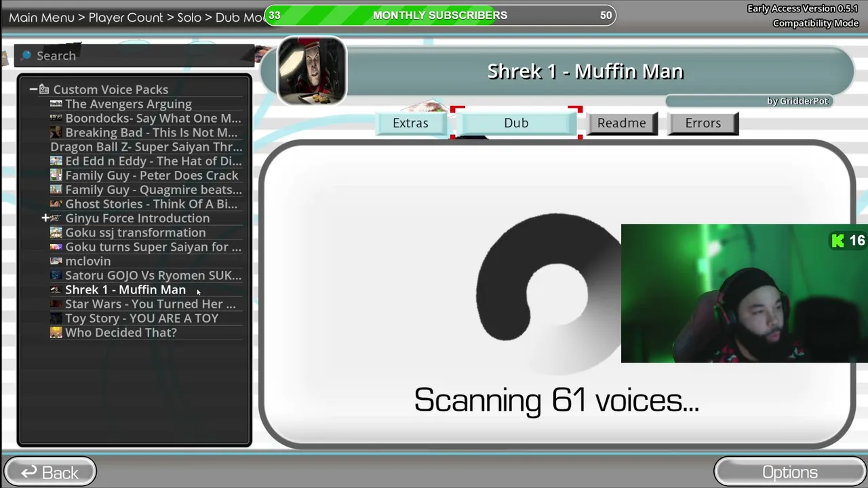Click the Star Wars pack thumbnail icon
This screenshot has height=488, width=868.
pos(56,304)
